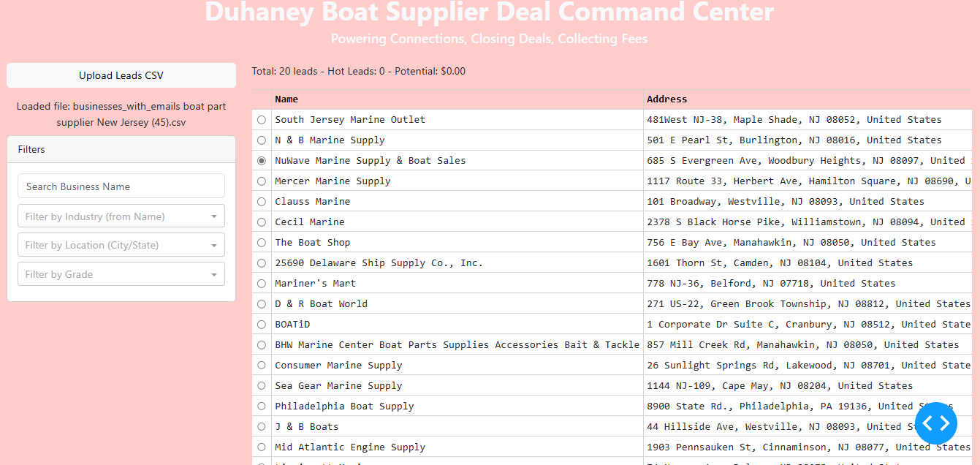Click the Sea Gear Marine Supply address cell
Viewport: 980px width, 465px height.
click(779, 386)
